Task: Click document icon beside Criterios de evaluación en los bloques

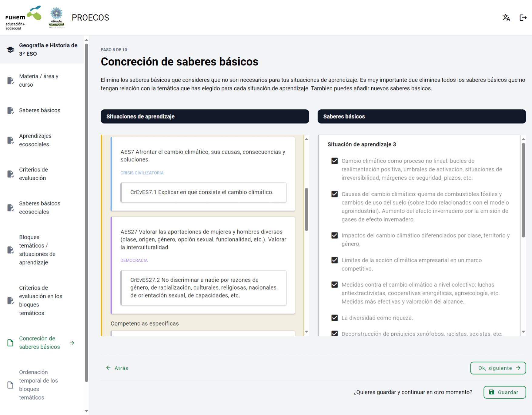Action: [x=11, y=300]
